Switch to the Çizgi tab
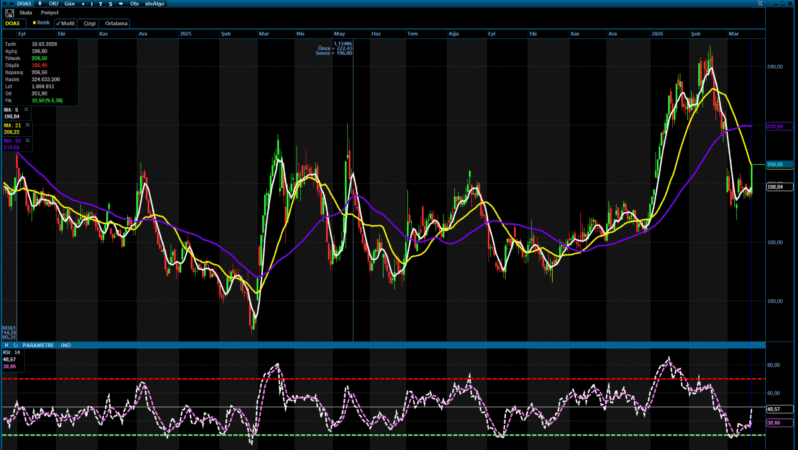This screenshot has height=450, width=798. coord(88,21)
